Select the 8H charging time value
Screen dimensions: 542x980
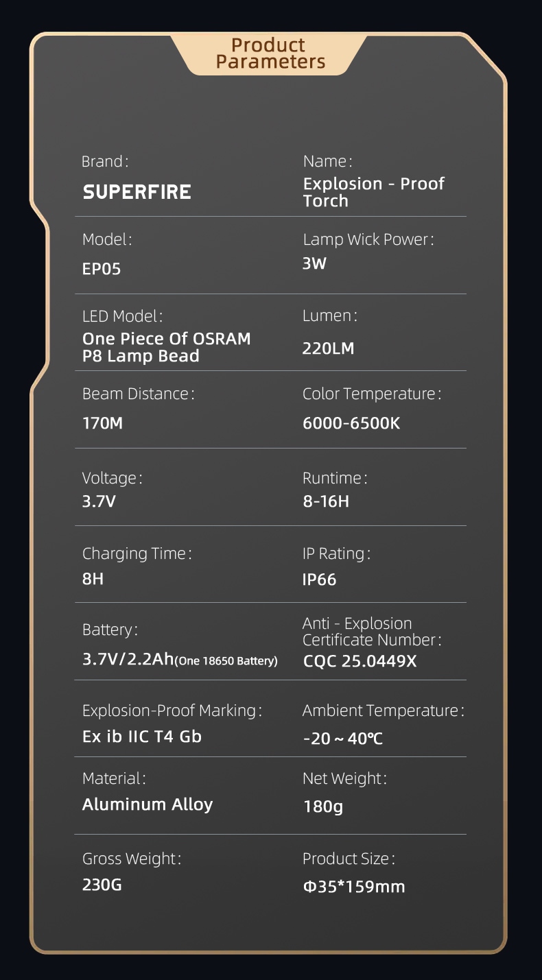tap(93, 579)
